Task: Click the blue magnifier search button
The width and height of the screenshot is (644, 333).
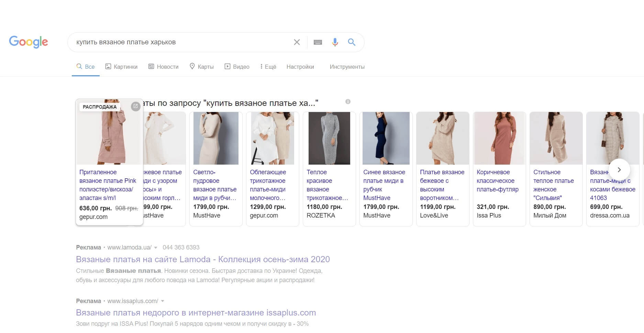Action: pos(352,42)
